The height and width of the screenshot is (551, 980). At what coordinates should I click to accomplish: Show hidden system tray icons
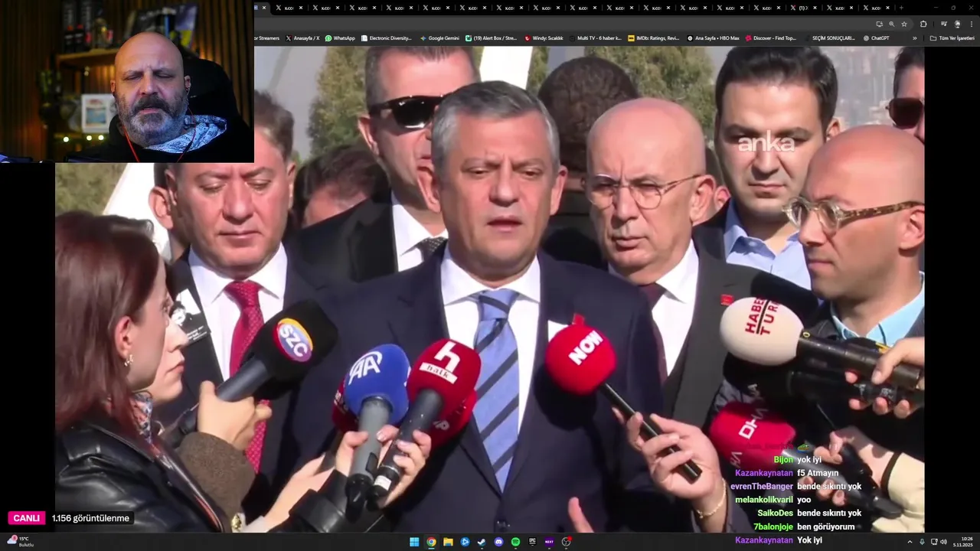[x=910, y=542]
